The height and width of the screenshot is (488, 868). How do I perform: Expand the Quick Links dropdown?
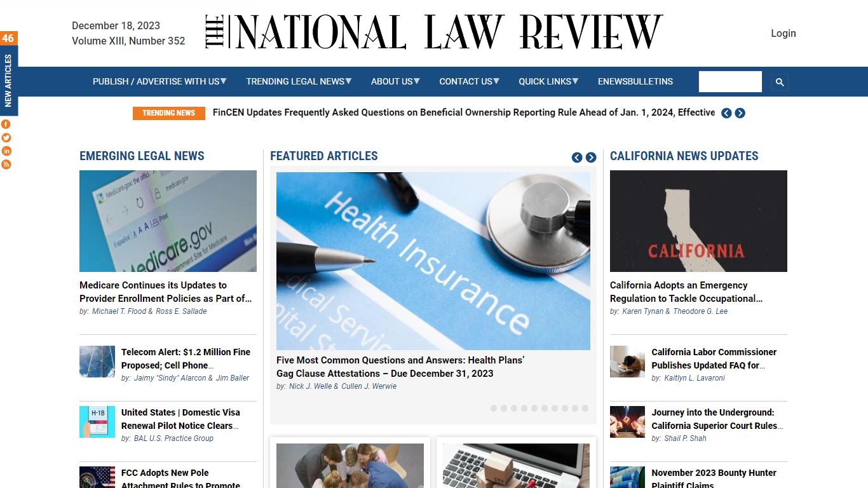(548, 81)
